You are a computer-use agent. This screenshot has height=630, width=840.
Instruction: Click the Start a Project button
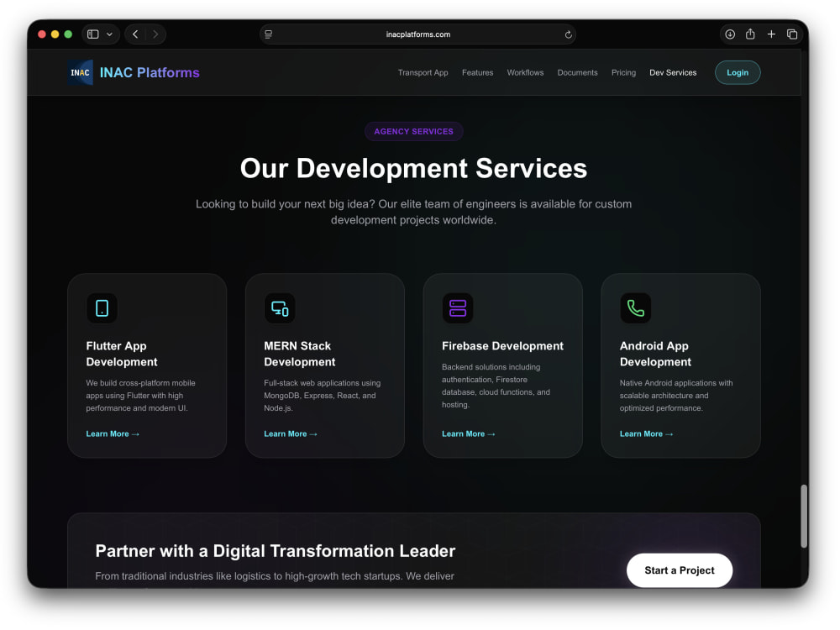(x=680, y=570)
